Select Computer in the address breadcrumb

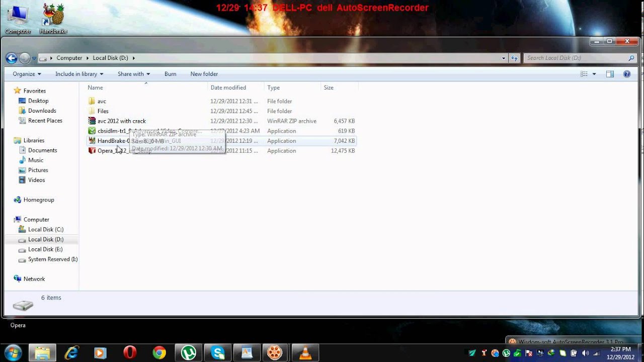tap(69, 58)
